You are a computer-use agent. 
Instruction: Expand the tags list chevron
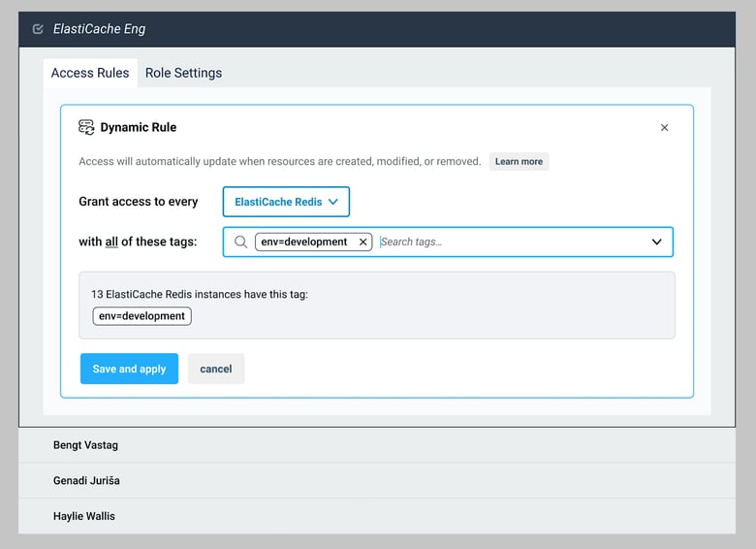656,242
